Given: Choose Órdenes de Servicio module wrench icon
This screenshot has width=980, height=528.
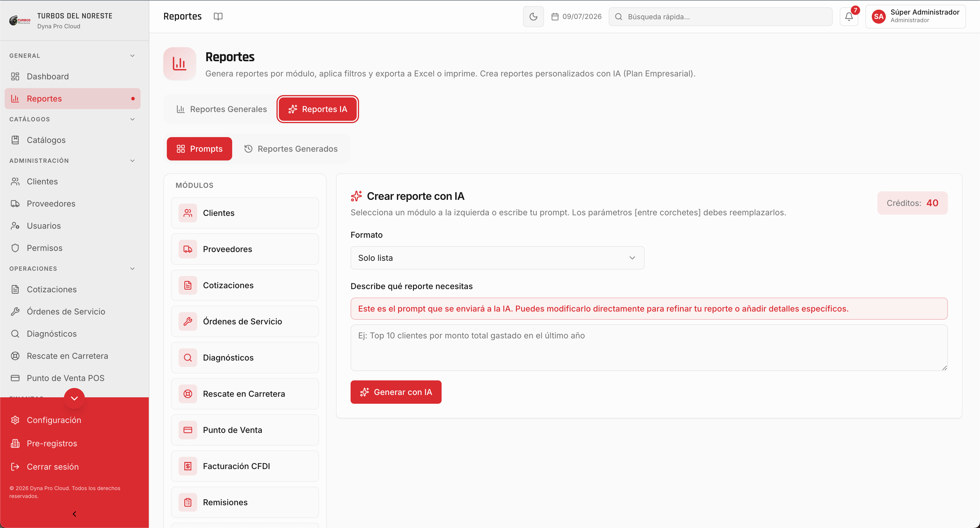Looking at the screenshot, I should 188,321.
